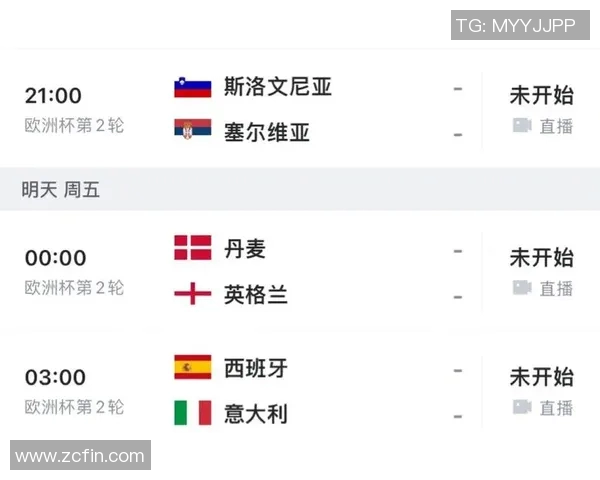Viewport: 600px width, 480px height.
Task: Open the 意大利 team name
Action: pos(256,413)
